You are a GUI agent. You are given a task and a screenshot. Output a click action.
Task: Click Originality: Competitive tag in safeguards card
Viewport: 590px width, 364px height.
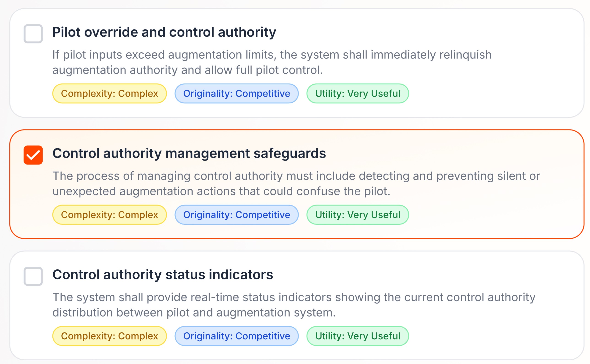236,215
